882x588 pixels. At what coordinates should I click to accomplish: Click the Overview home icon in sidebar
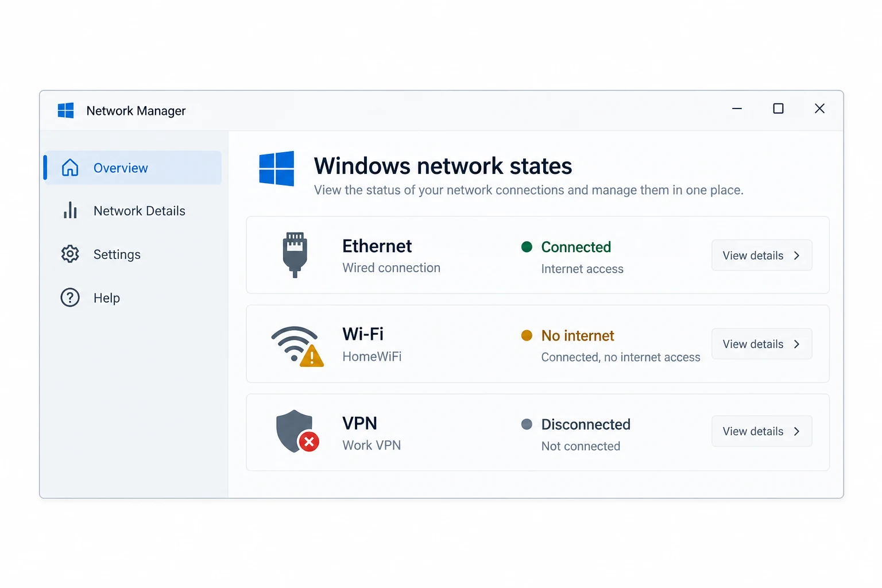(70, 168)
